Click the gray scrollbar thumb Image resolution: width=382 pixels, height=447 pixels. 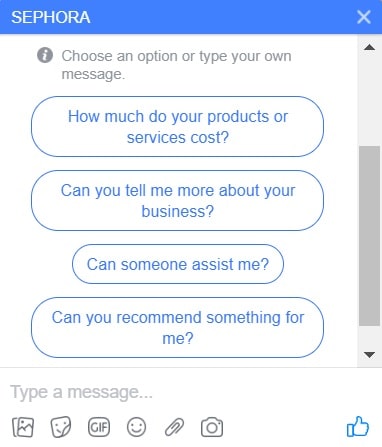(x=369, y=236)
